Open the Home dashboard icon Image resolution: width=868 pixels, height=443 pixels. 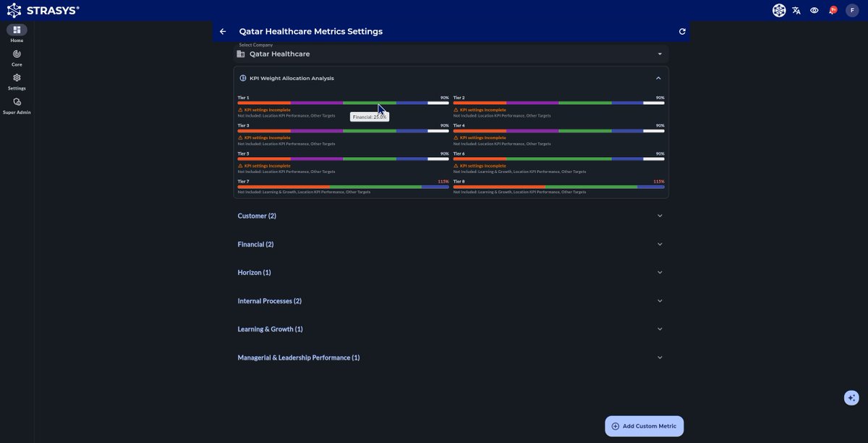coord(17,30)
